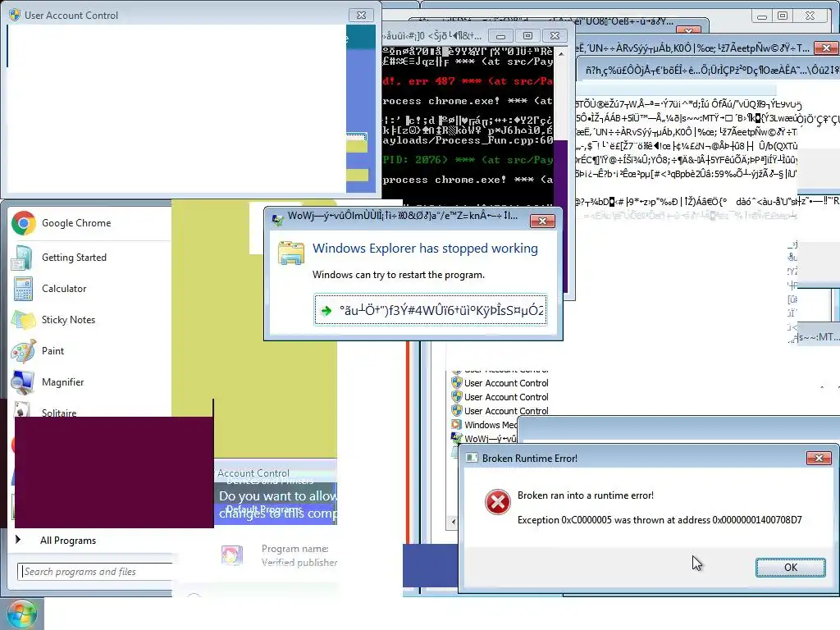Open Sticky Notes from Start menu

68,320
